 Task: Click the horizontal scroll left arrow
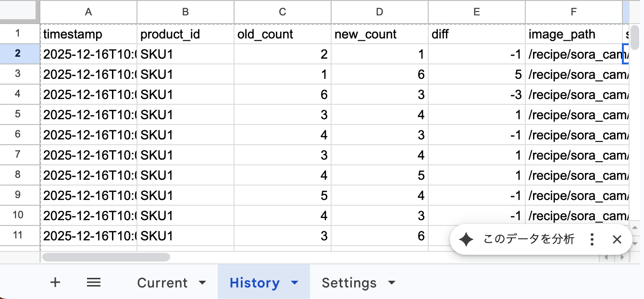[x=606, y=257]
